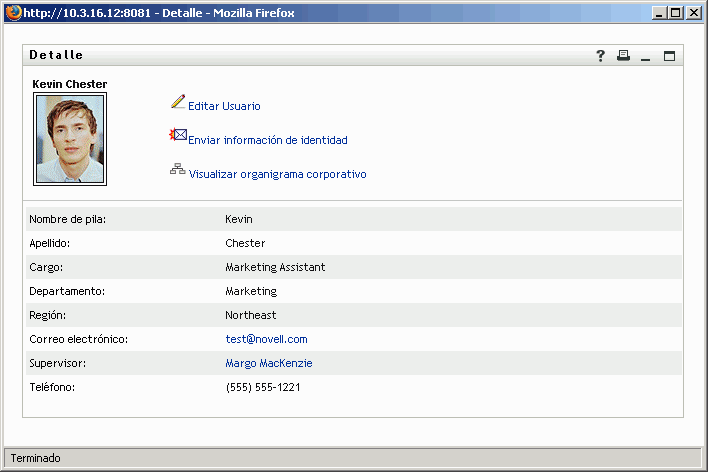708x472 pixels.
Task: Open Visualizar organigrama corporativo link
Action: (277, 174)
